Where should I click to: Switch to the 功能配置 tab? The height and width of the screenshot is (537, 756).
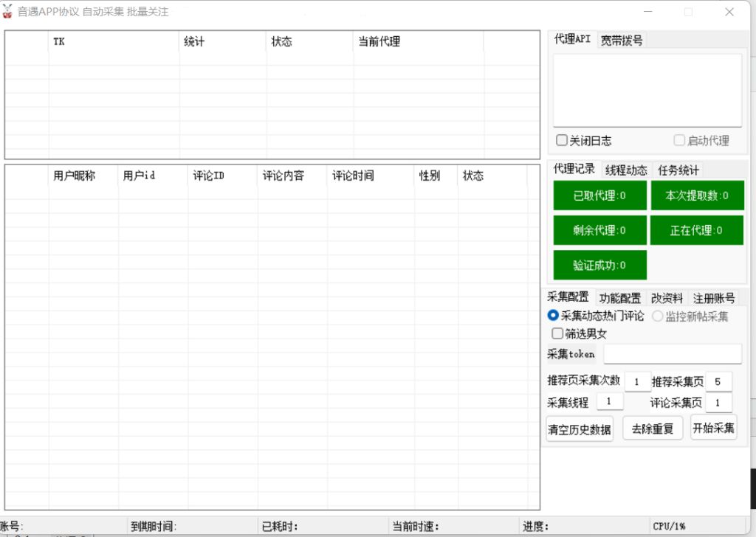tap(619, 298)
